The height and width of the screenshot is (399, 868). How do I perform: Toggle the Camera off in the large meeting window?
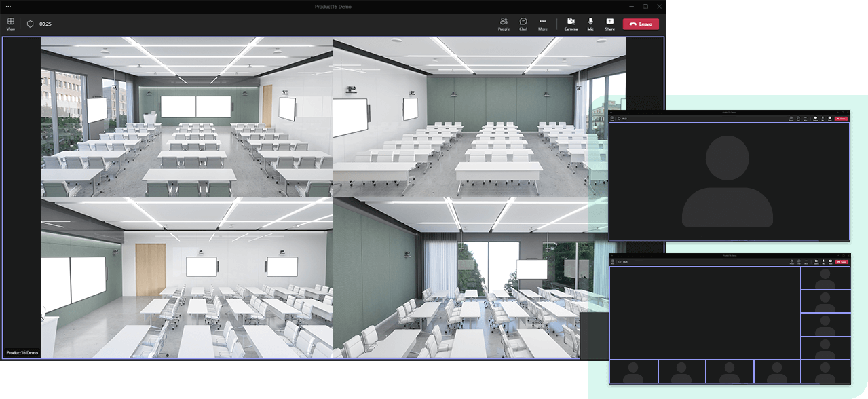[571, 24]
